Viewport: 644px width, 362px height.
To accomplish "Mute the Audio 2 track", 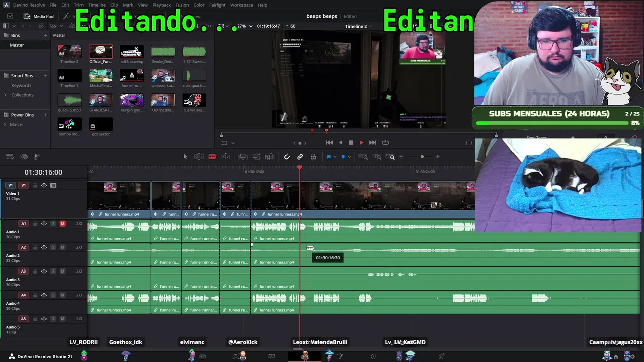I will [63, 247].
